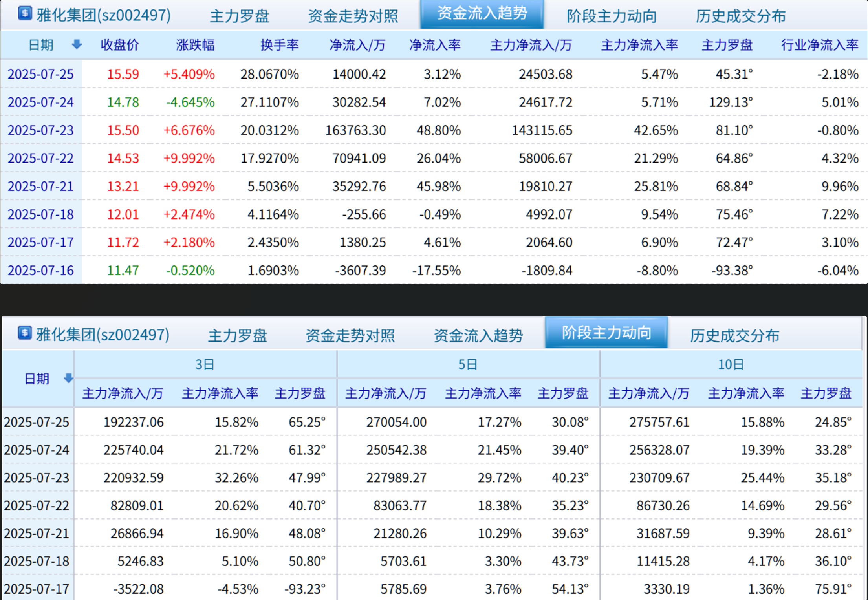Click date 2025-07-17 in upper table
Image resolution: width=868 pixels, height=600 pixels.
(40, 242)
